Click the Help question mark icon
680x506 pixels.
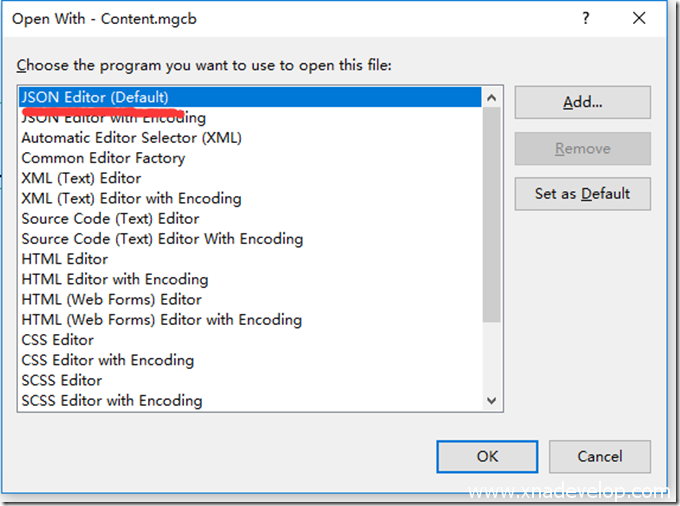click(x=586, y=19)
